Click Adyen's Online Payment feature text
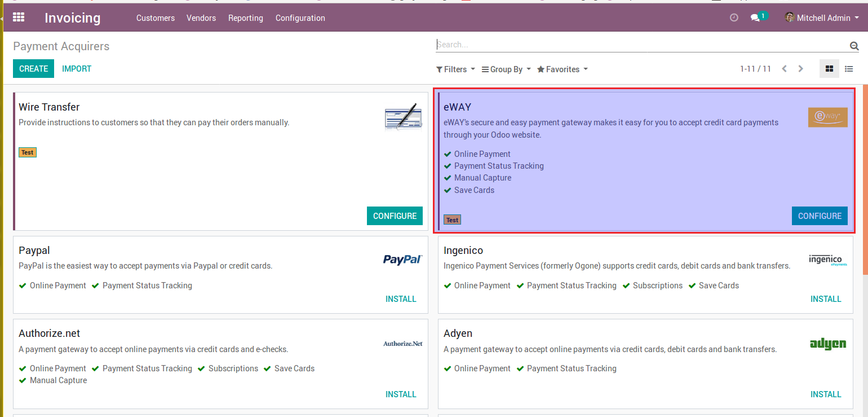868x417 pixels. tap(482, 368)
